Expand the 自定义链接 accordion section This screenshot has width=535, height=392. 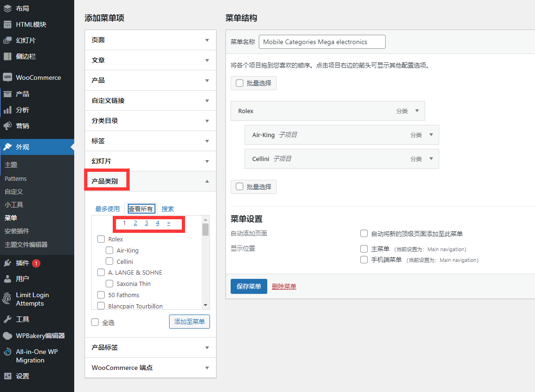coord(150,100)
